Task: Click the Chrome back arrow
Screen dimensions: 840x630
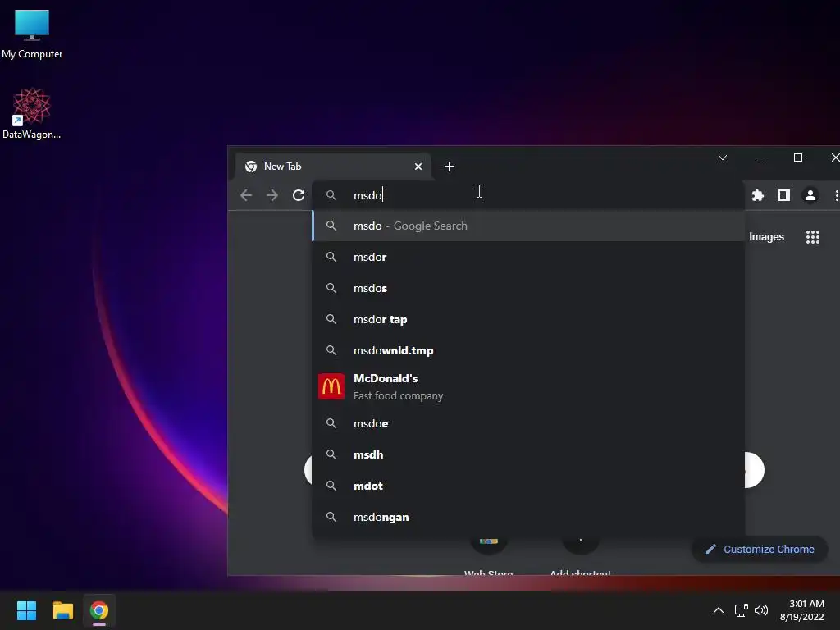Action: 246,195
